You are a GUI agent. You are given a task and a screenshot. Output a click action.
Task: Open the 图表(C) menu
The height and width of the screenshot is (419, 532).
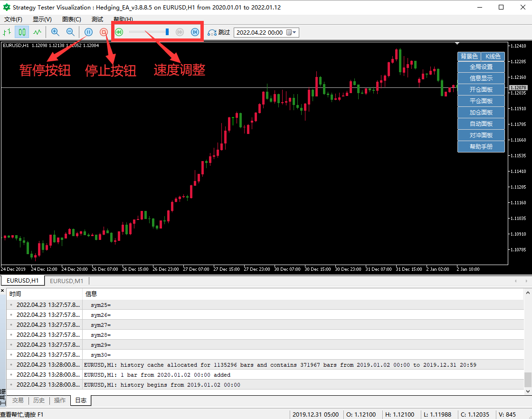tap(71, 19)
